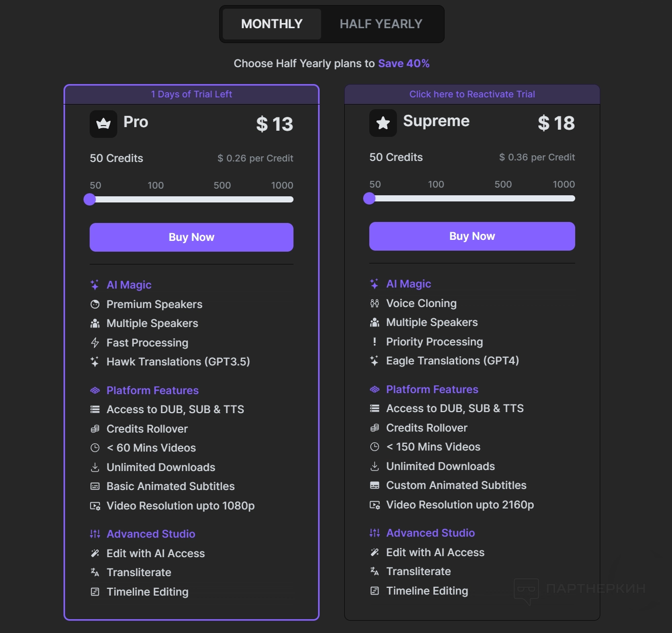Click the Fast Processing lightning icon
The width and height of the screenshot is (672, 633).
[x=95, y=343]
